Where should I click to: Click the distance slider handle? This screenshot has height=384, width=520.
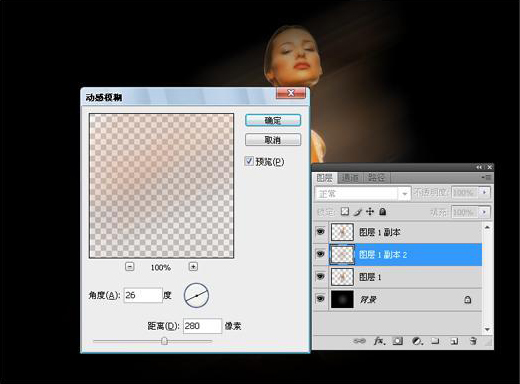(164, 341)
